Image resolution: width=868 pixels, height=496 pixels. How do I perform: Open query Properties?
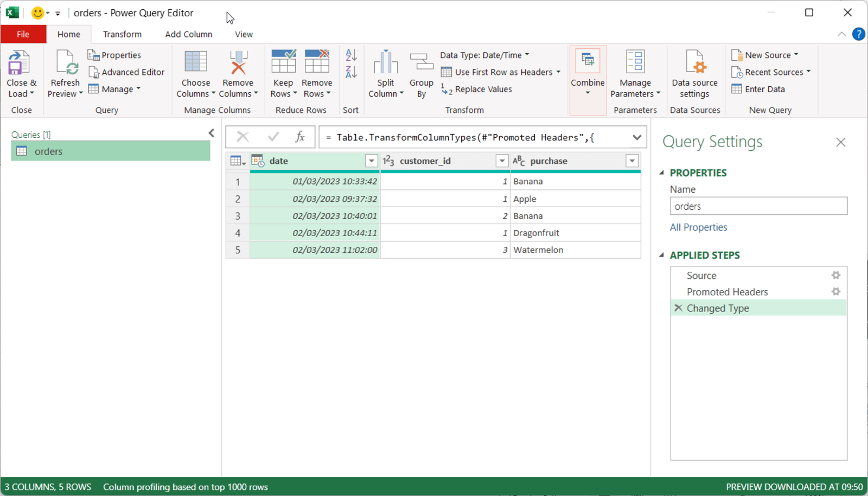coord(114,55)
